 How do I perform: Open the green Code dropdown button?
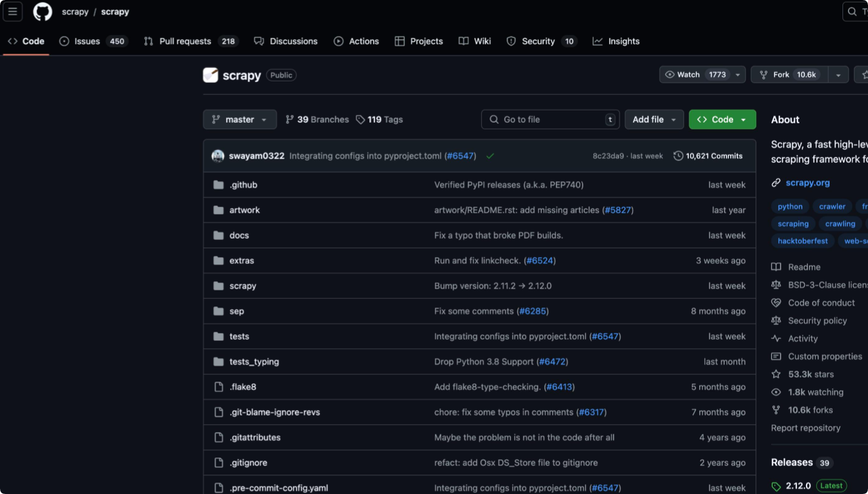tap(722, 120)
